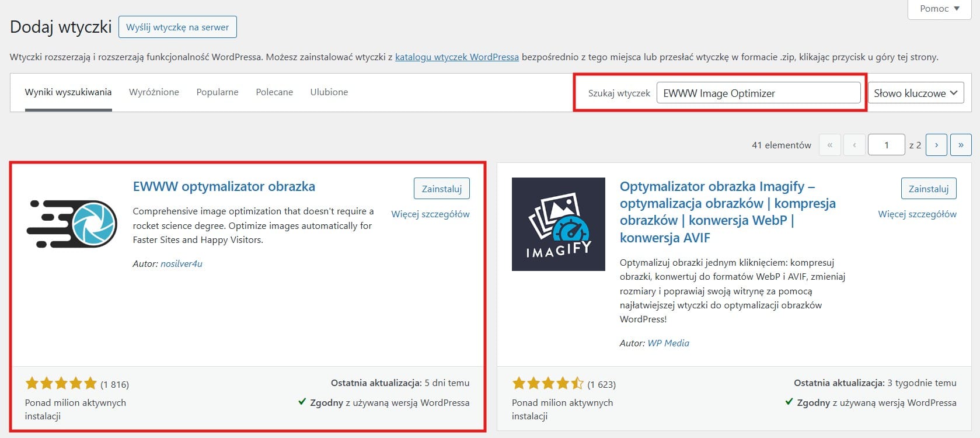Install the Imagify optimizer plugin

[929, 189]
